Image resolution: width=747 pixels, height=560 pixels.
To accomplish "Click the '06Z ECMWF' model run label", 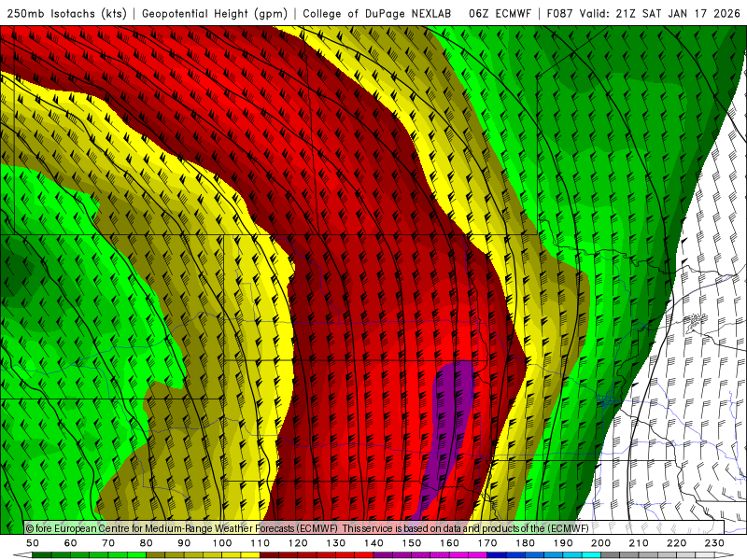I will coord(500,13).
